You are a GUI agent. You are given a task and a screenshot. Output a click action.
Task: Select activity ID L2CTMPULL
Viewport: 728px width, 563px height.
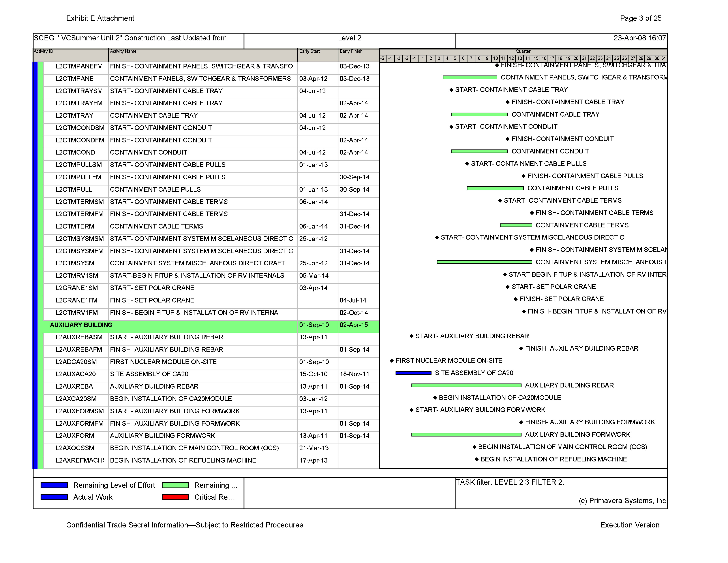tap(74, 189)
